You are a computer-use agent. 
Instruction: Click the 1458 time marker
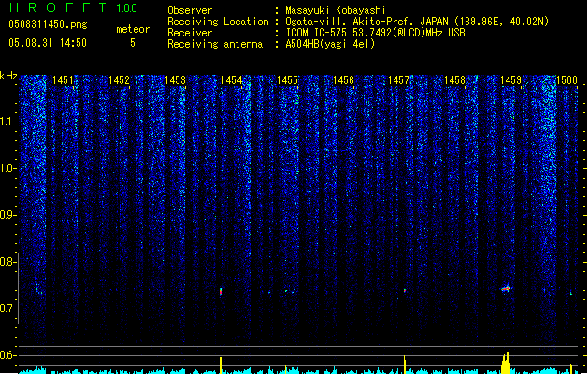point(454,80)
